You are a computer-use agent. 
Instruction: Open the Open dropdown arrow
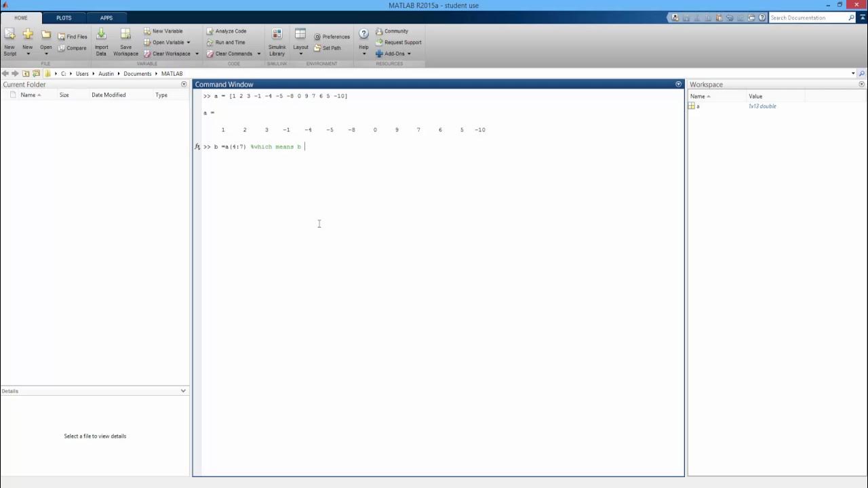coord(46,54)
